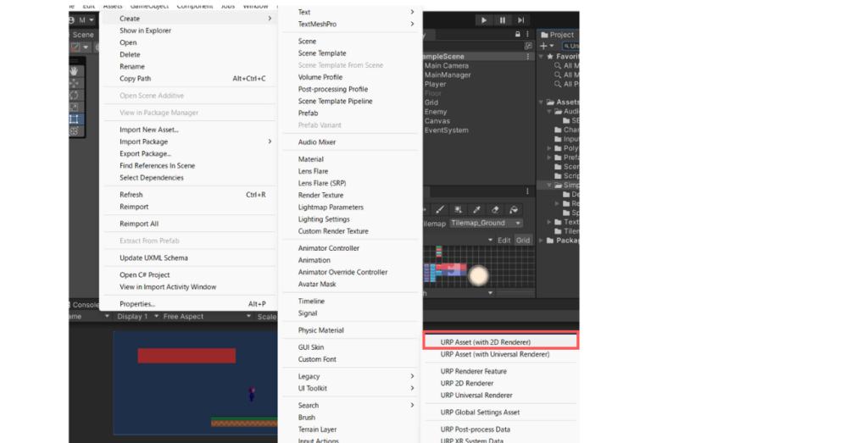868x443 pixels.
Task: Pick the tile palette Paintbrush tool
Action: (x=440, y=209)
